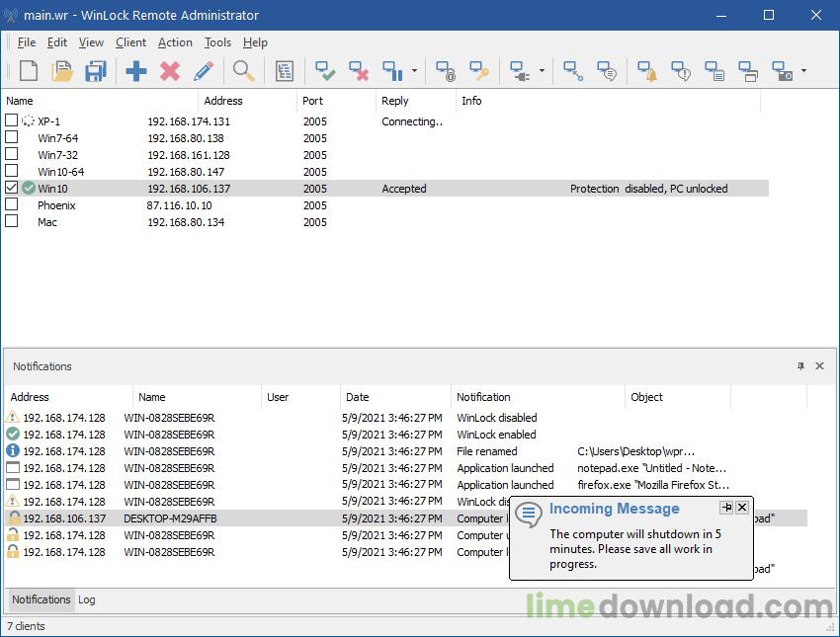
Task: Select the 192.168.80.134 address cell
Action: pos(186,222)
